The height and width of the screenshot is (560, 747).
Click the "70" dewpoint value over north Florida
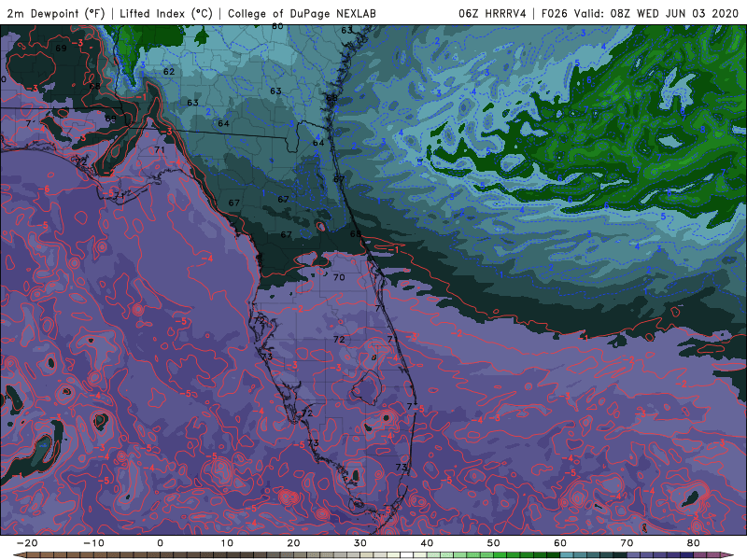(x=339, y=277)
